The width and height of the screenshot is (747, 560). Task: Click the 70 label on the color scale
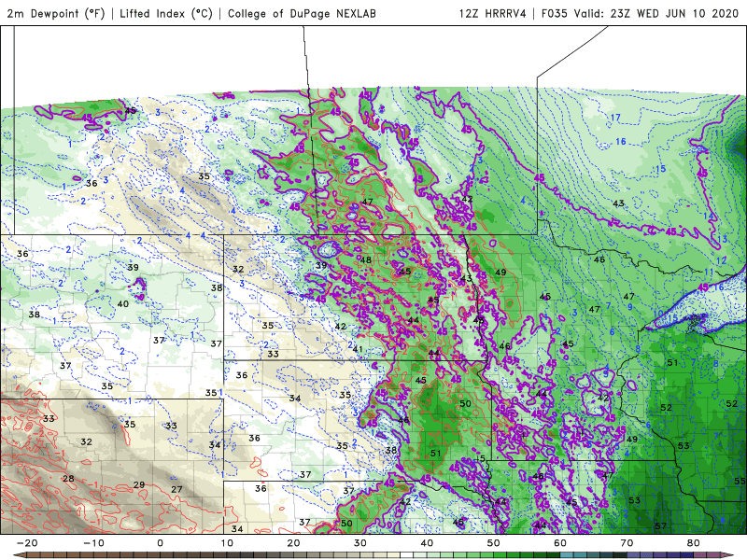coord(627,543)
